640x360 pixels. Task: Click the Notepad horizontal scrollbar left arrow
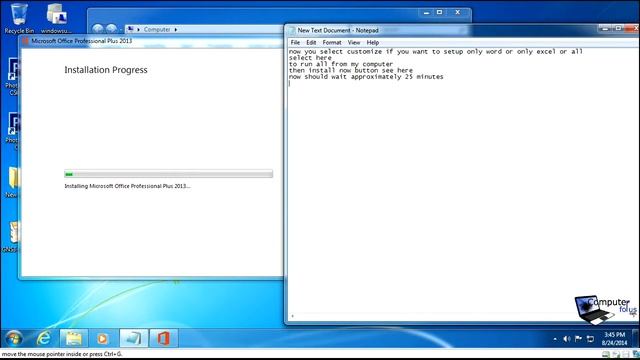[x=292, y=316]
